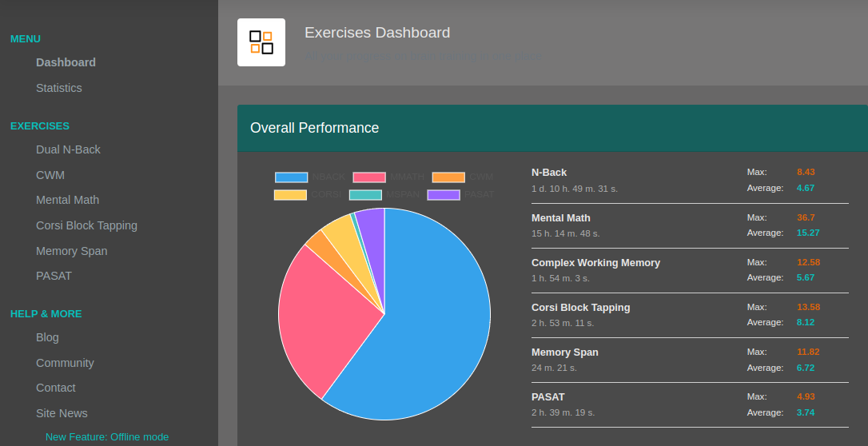Visit the Blog link
The width and height of the screenshot is (868, 446).
click(x=47, y=337)
